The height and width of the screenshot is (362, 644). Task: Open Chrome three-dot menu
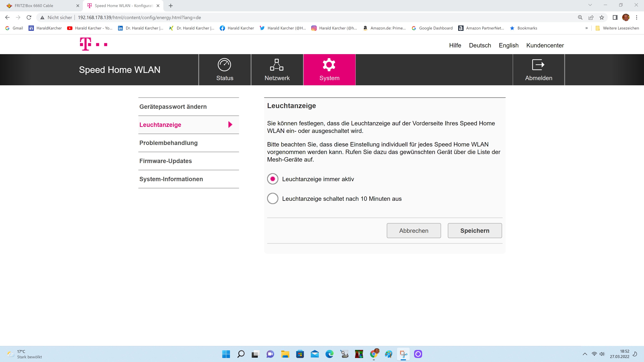click(x=637, y=17)
